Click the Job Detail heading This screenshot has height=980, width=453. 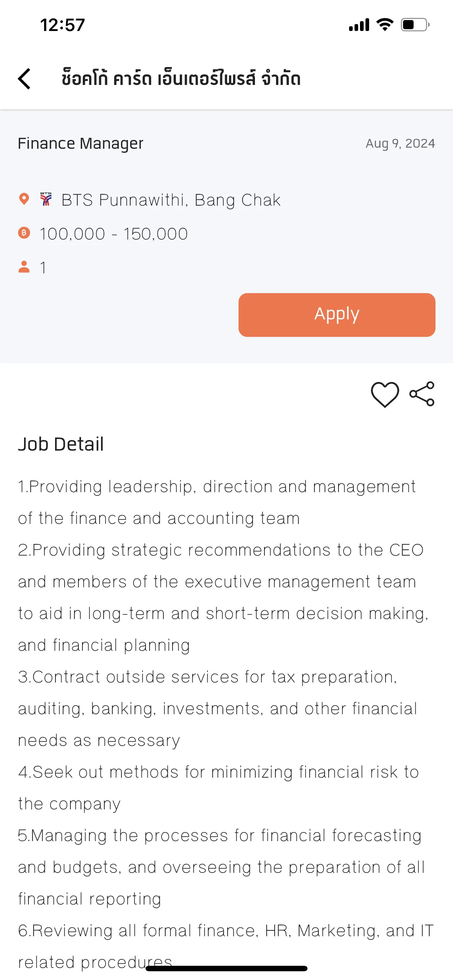[61, 444]
